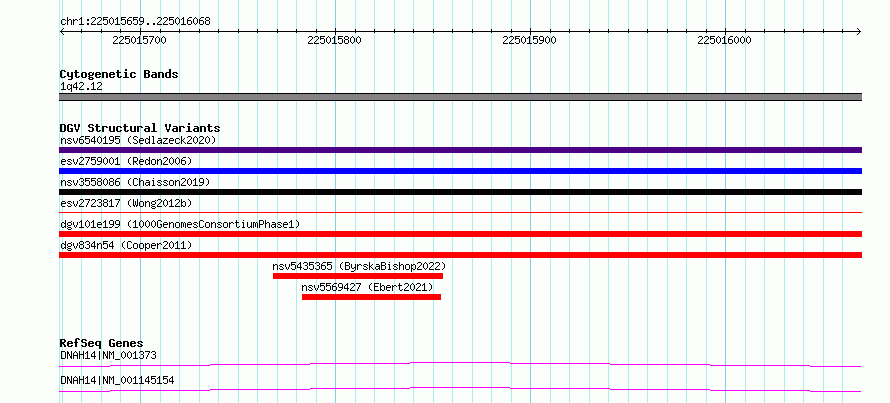The height and width of the screenshot is (403, 890).
Task: Click ruler position 225015800
Action: point(334,40)
